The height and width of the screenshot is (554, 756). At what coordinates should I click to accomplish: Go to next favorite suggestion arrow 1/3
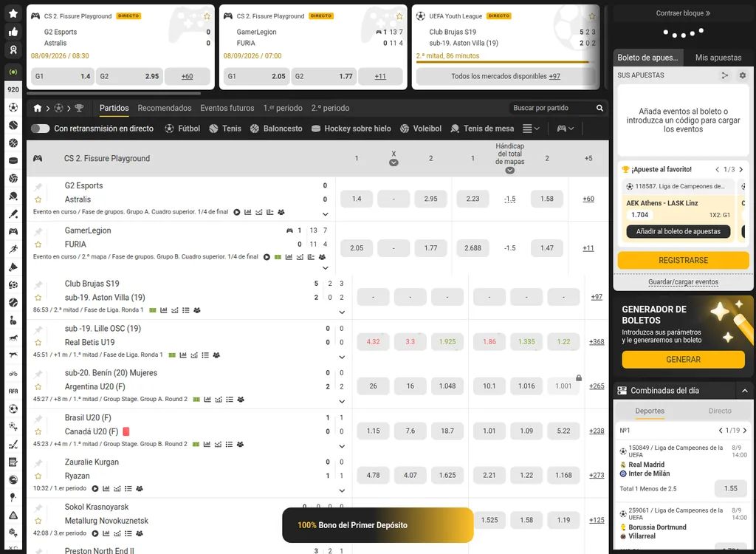point(741,169)
